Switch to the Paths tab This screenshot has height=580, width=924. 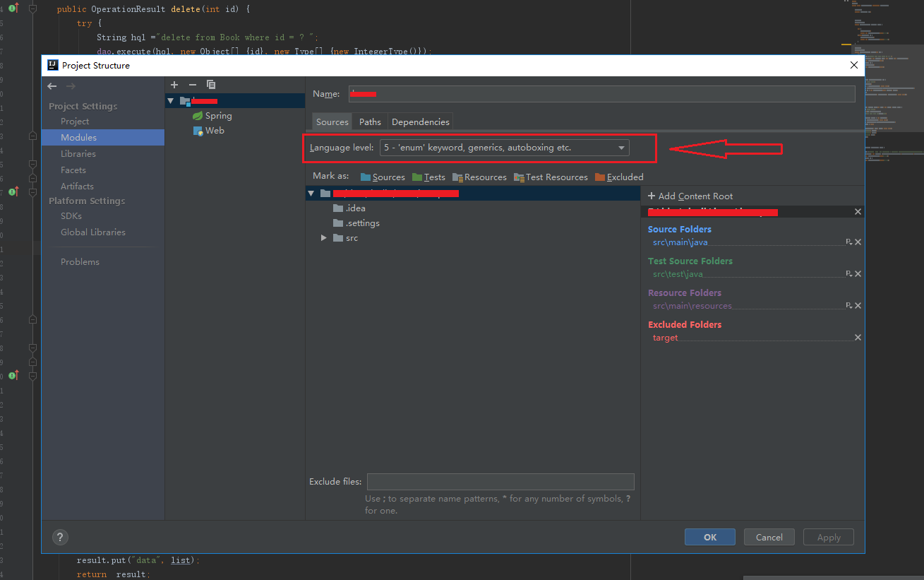(x=369, y=121)
